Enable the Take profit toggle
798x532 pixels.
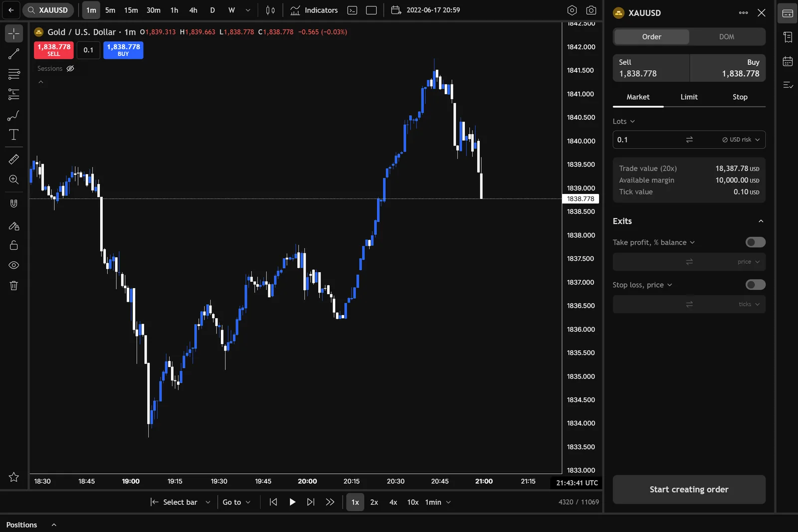755,242
